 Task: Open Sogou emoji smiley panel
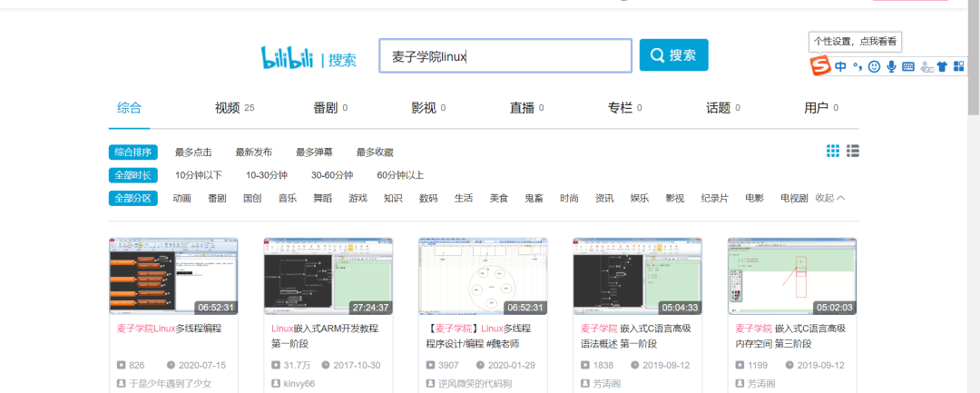pos(875,66)
